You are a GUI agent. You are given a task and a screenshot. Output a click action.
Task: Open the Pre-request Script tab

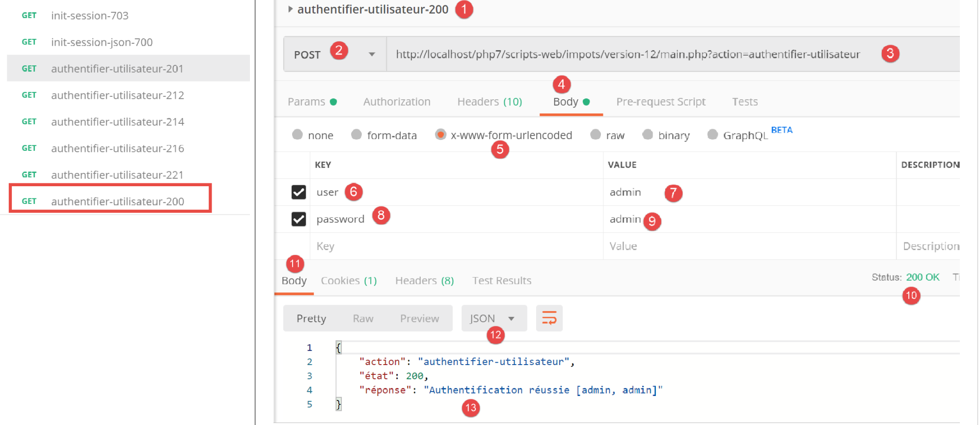point(660,102)
